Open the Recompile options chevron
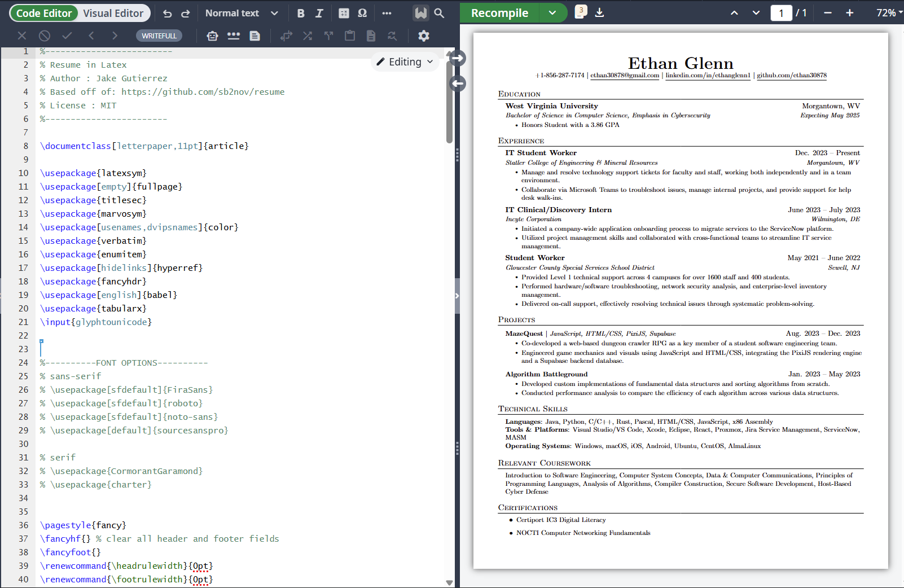Viewport: 904px width, 588px height. [x=552, y=12]
